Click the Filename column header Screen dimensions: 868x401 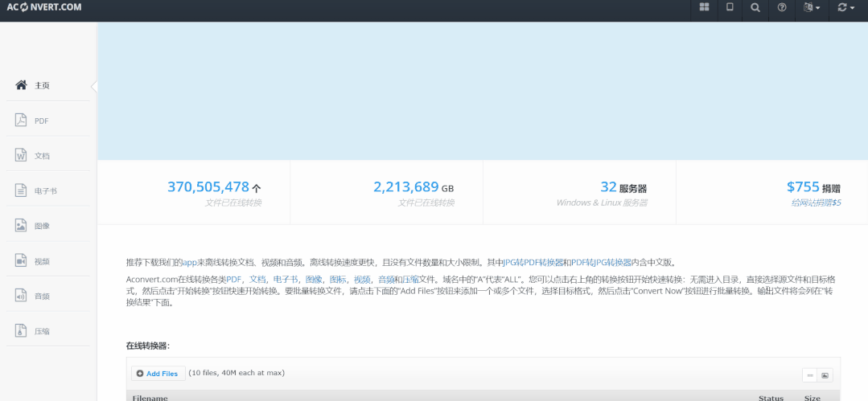pos(150,398)
